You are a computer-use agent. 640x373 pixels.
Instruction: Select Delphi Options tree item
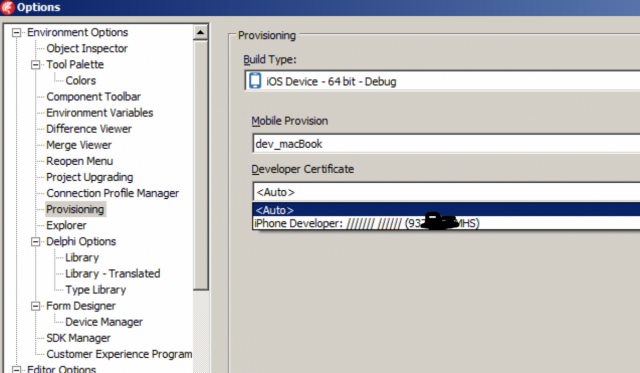click(x=81, y=242)
